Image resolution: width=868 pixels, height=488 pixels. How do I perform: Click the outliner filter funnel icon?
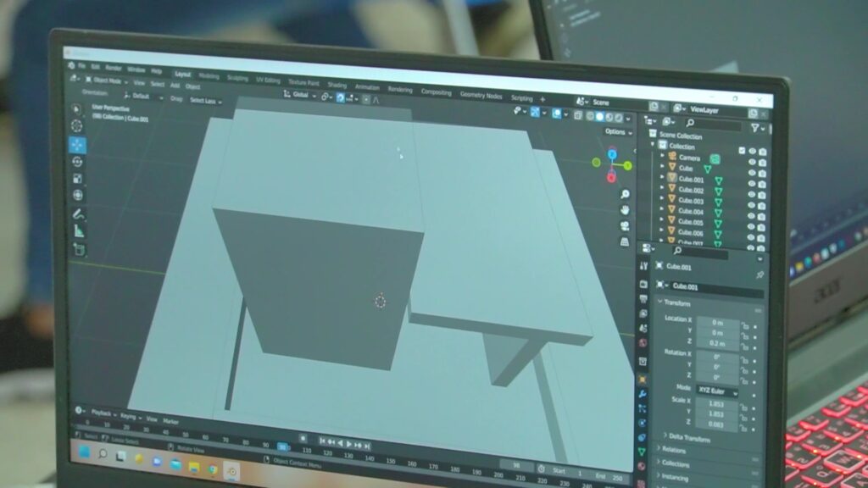click(x=754, y=128)
